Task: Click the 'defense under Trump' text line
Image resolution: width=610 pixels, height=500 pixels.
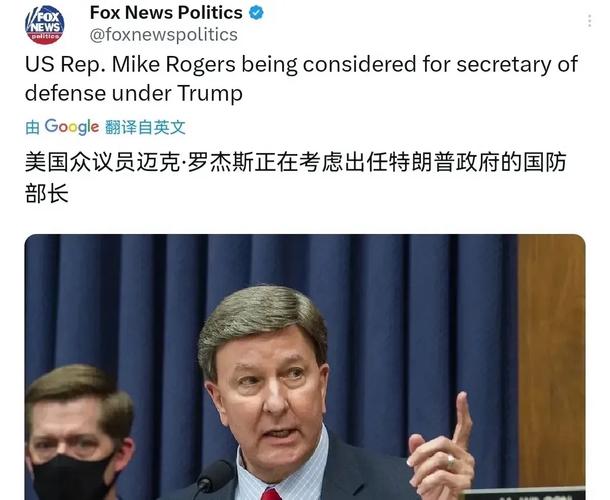Action: pos(134,93)
